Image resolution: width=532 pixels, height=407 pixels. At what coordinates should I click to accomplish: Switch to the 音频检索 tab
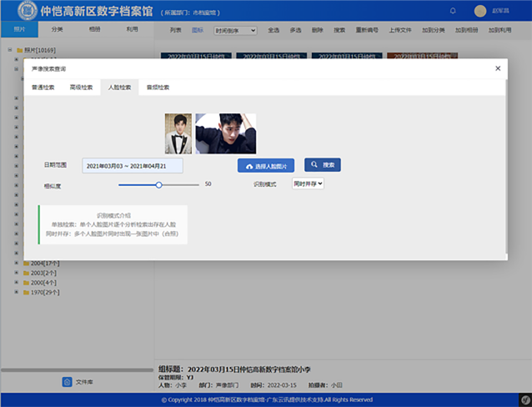click(x=158, y=87)
